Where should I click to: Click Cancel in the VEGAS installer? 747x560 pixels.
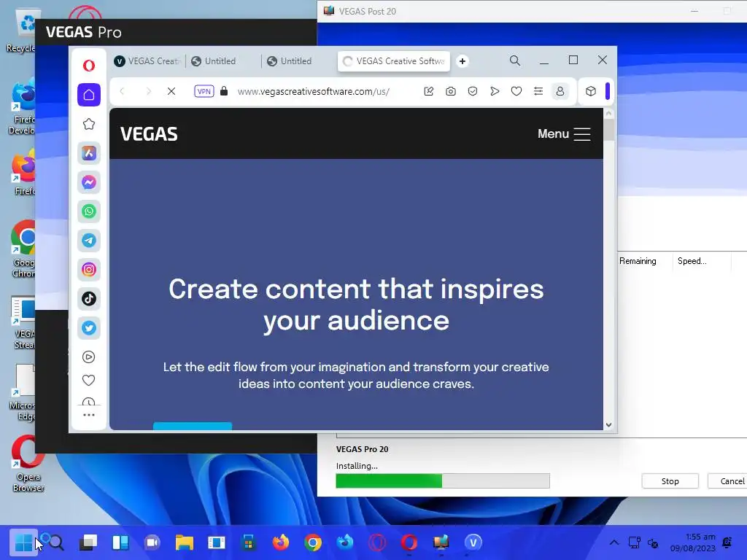729,481
